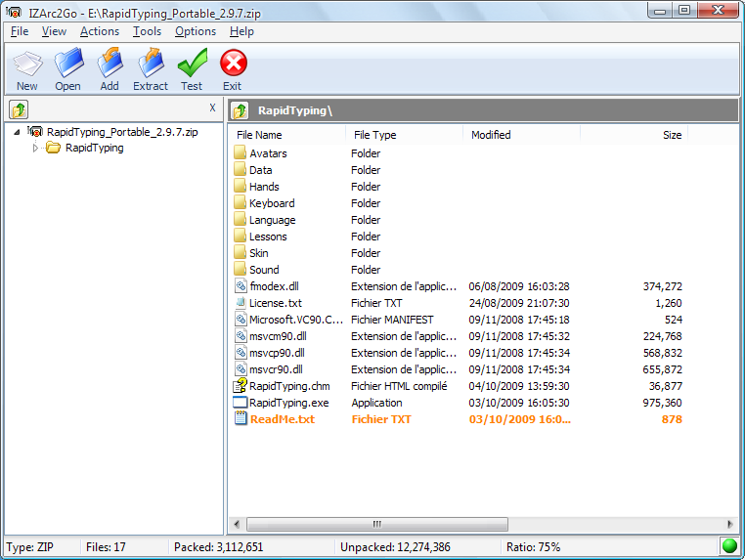This screenshot has width=745, height=560.
Task: Click the red Exit toolbar icon
Action: (x=234, y=63)
